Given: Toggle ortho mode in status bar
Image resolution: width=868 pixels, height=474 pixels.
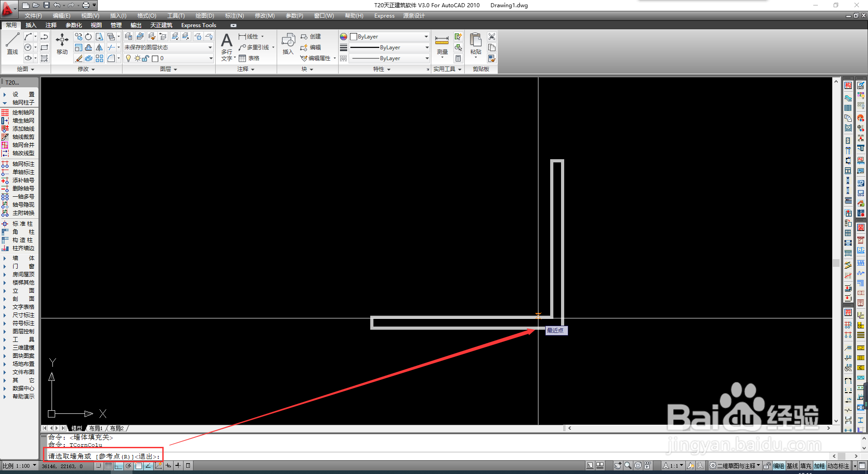Looking at the screenshot, I should 118,465.
